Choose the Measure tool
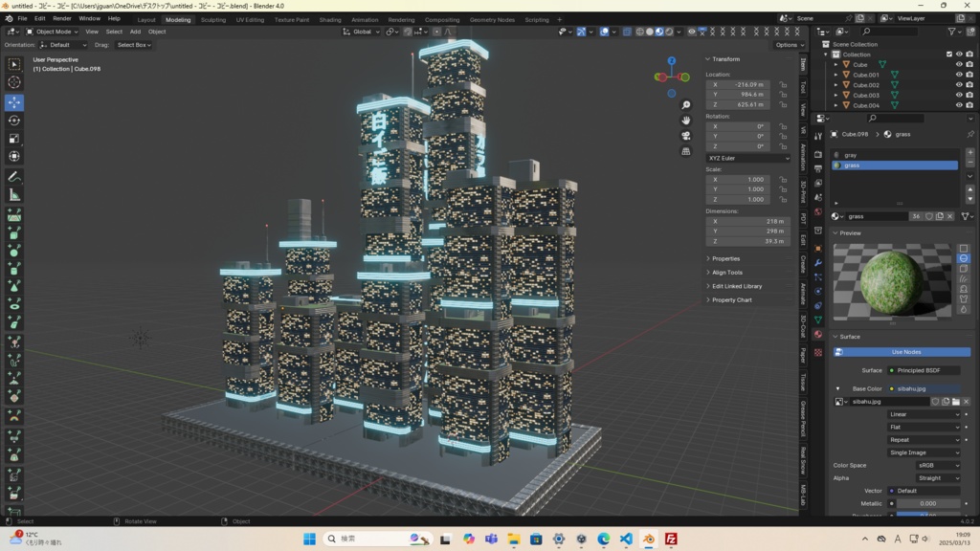Screen dimensions: 980x551 pos(14,195)
